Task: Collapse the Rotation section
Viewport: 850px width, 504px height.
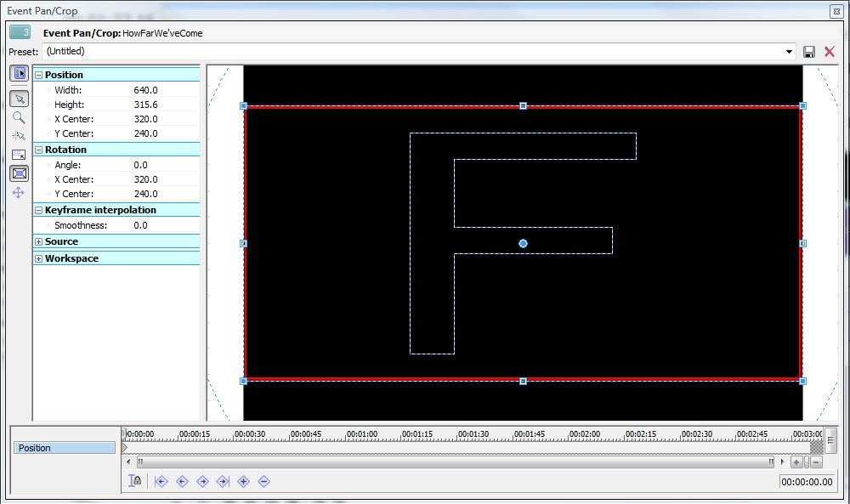Action: tap(38, 150)
